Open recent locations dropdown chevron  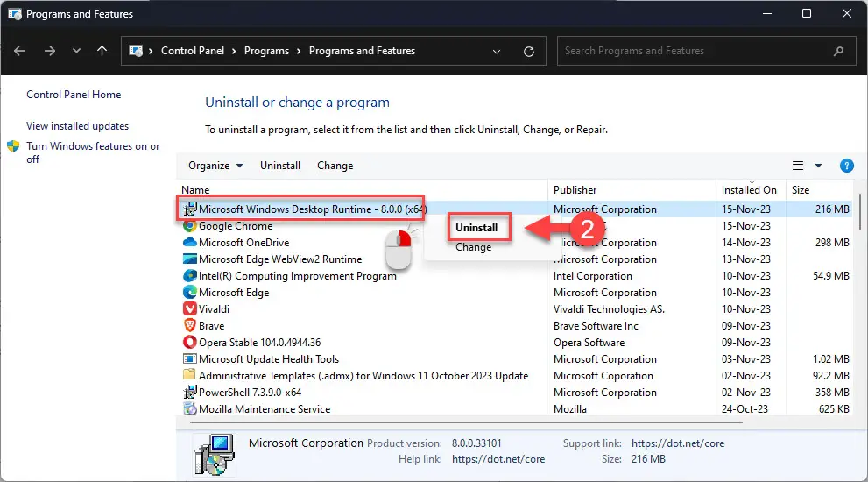click(x=76, y=51)
